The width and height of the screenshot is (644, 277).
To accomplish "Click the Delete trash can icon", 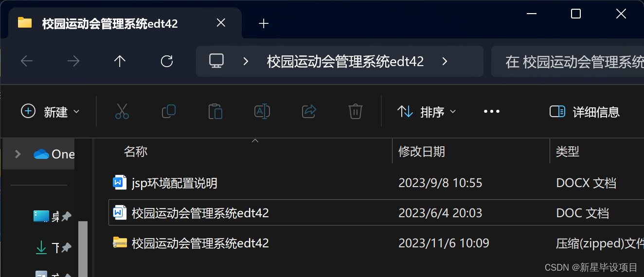I will [356, 112].
